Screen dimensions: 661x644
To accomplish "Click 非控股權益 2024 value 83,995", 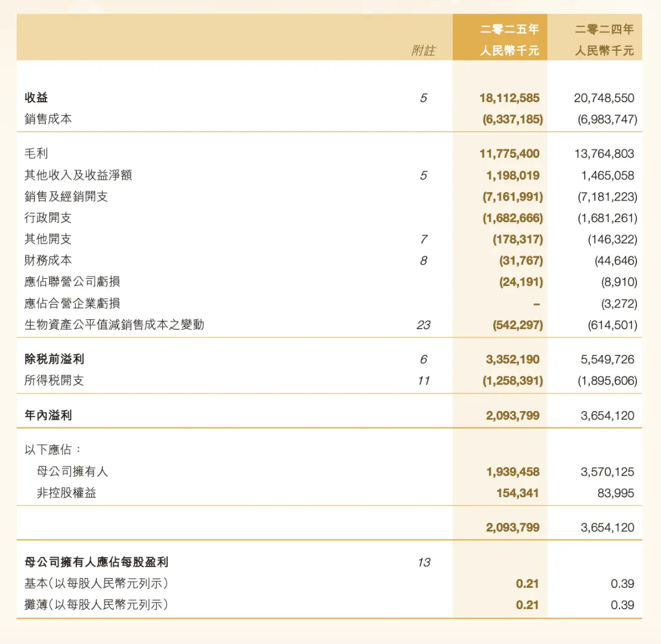I will point(616,493).
